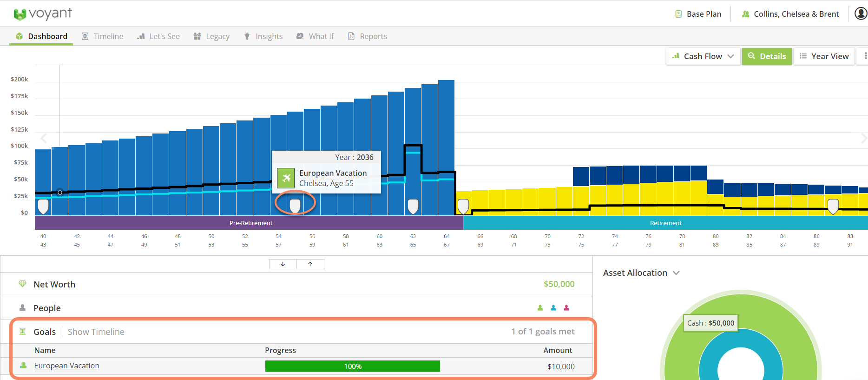868x380 pixels.
Task: Select the green person icon in People row
Action: coord(540,308)
